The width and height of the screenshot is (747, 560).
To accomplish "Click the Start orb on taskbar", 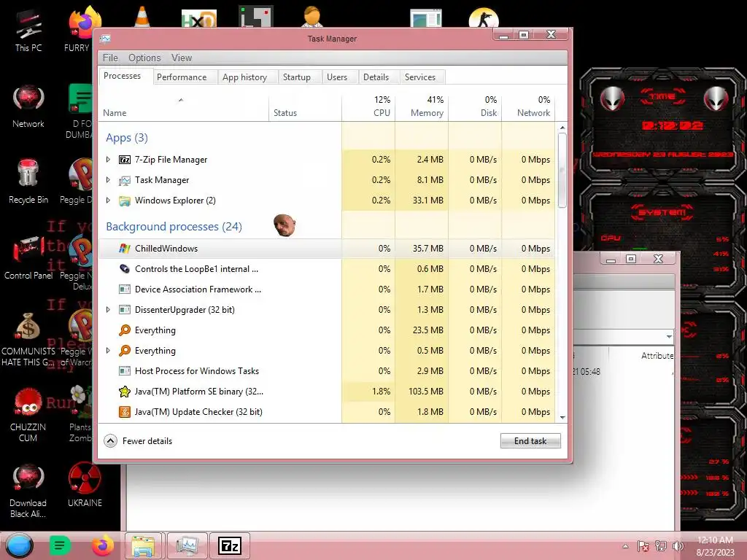I will 19,545.
